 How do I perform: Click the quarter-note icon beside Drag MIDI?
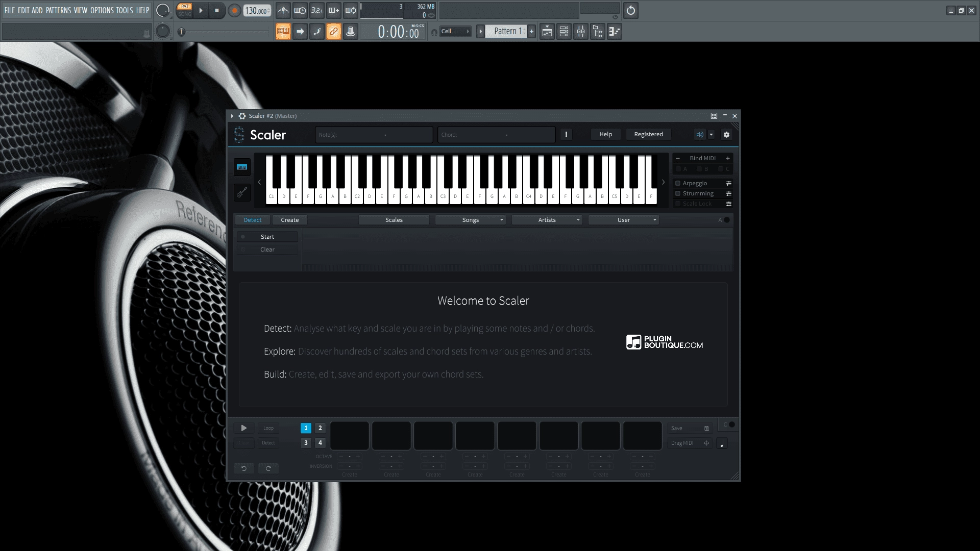click(722, 443)
